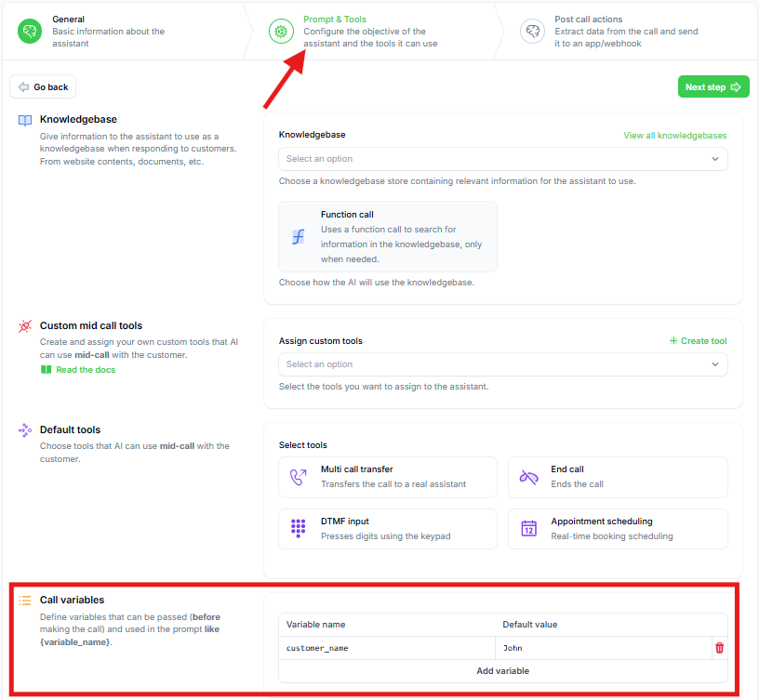Select the Function call knowledgebase option

pyautogui.click(x=388, y=236)
